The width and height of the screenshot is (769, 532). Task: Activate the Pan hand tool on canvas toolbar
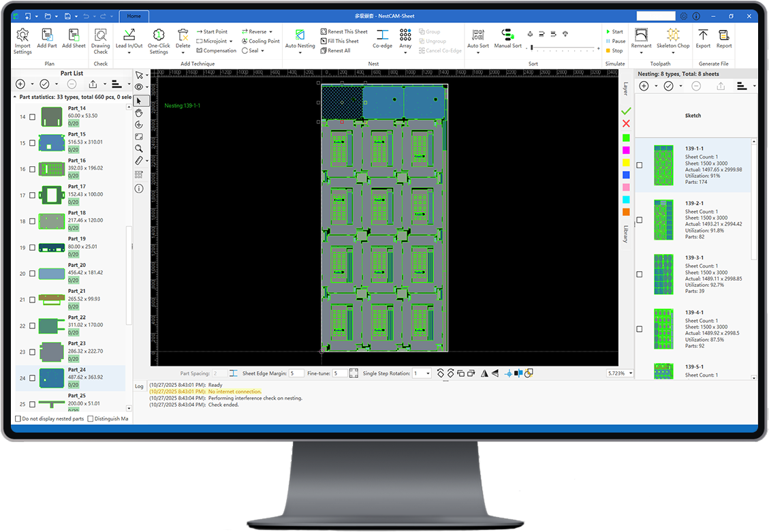point(139,113)
